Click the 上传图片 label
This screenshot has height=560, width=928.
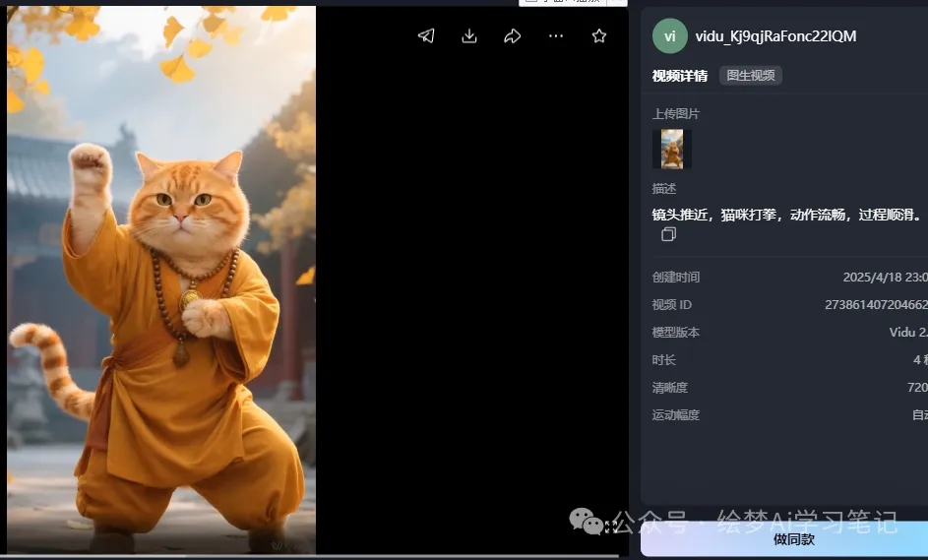click(676, 113)
